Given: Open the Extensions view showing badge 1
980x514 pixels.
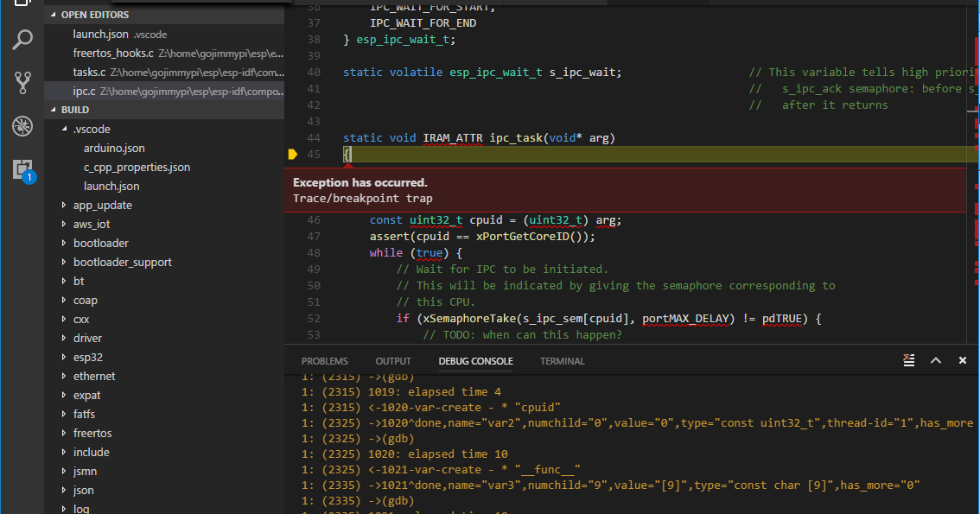Looking at the screenshot, I should 22,169.
